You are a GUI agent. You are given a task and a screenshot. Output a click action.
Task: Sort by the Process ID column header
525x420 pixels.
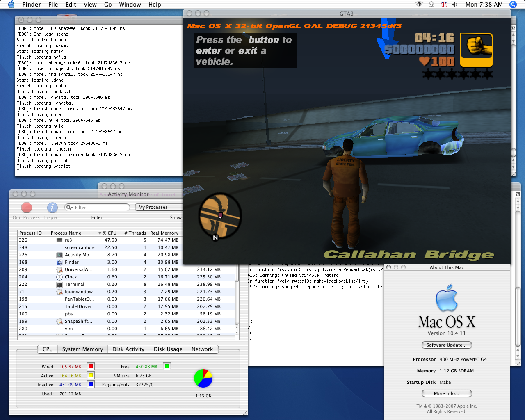pyautogui.click(x=33, y=233)
